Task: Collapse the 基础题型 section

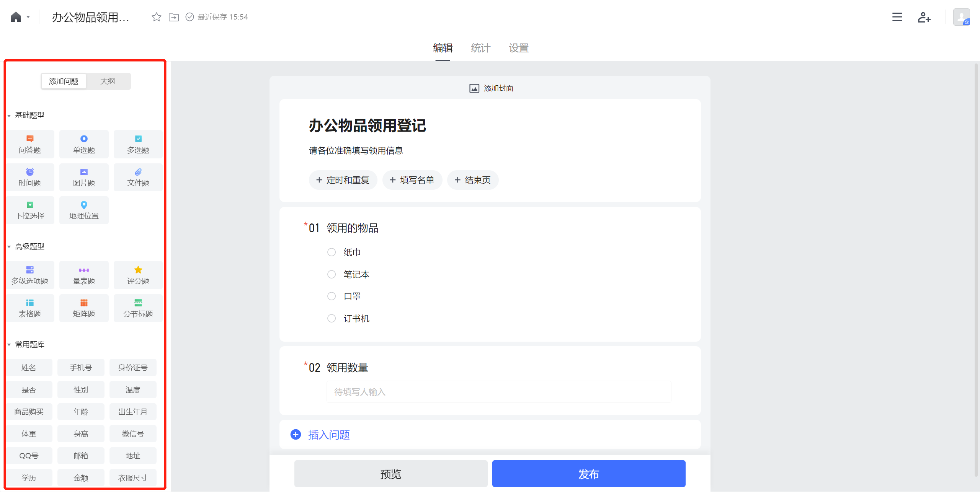Action: [x=9, y=116]
